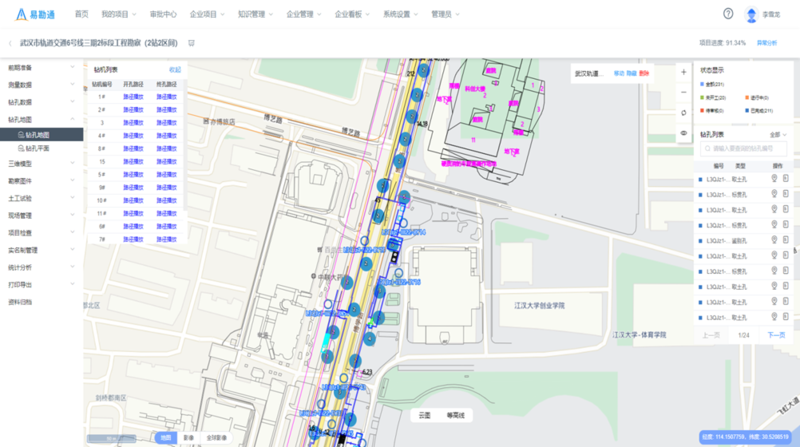Open the help question mark icon

click(x=728, y=14)
